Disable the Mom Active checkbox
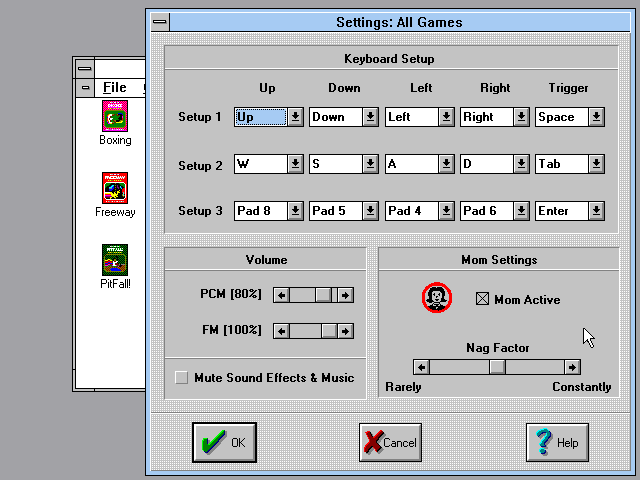Viewport: 640px width, 480px height. (483, 299)
